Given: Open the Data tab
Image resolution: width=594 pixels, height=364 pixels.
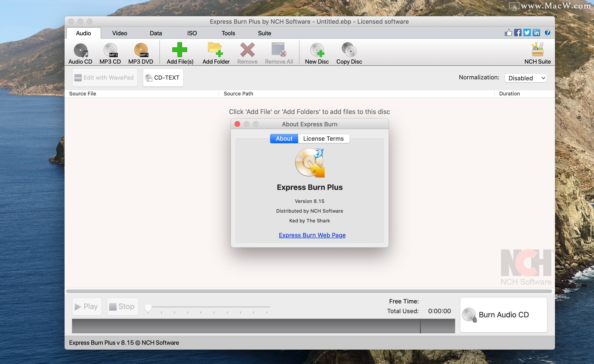Looking at the screenshot, I should click(x=156, y=33).
